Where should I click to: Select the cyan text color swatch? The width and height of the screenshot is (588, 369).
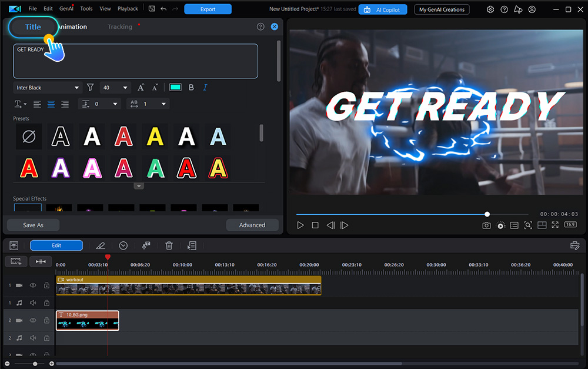pyautogui.click(x=175, y=87)
